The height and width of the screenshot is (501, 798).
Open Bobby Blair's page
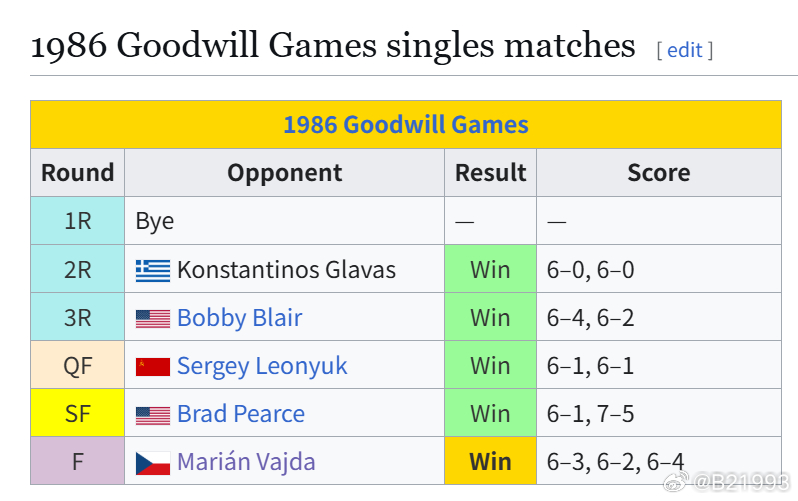[240, 318]
